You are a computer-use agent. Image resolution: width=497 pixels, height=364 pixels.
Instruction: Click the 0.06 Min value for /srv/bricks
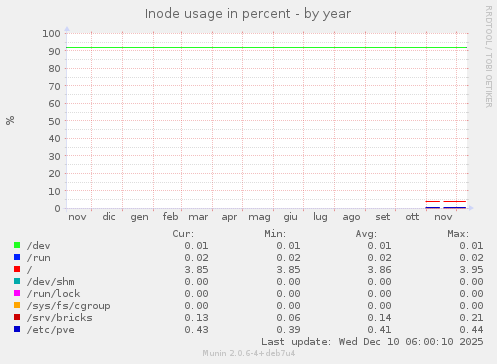[288, 318]
